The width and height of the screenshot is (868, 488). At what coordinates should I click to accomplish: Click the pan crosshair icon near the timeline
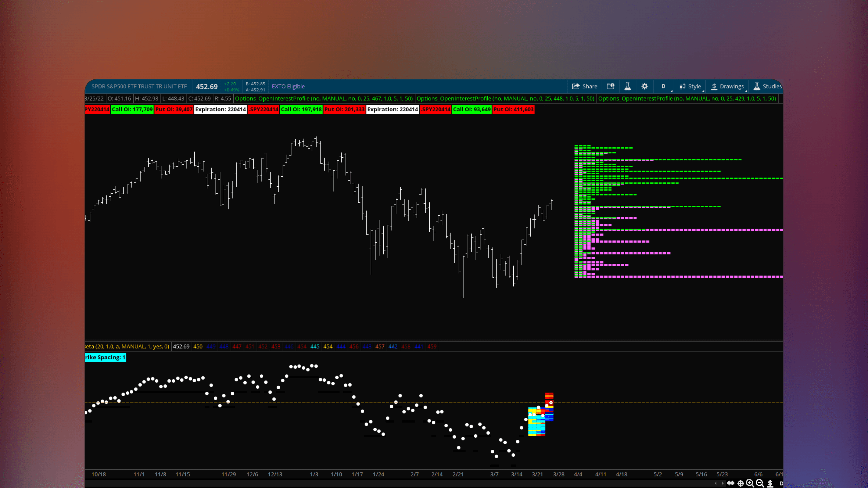[x=741, y=483]
